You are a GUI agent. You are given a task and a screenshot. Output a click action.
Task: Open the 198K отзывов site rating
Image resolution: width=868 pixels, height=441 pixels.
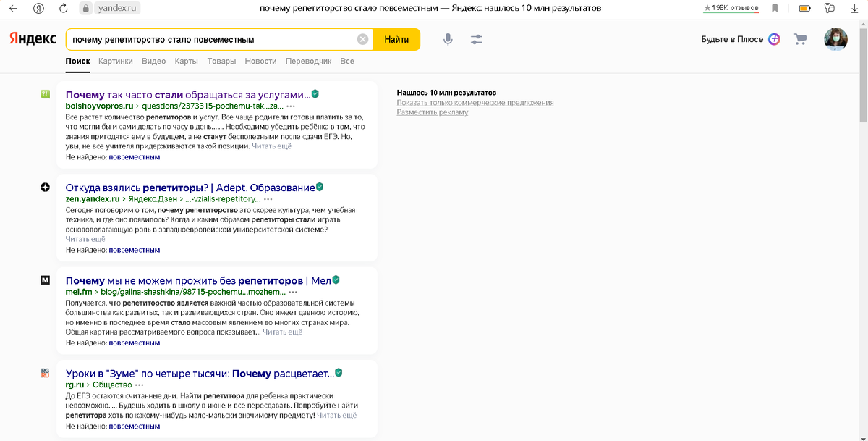click(731, 8)
